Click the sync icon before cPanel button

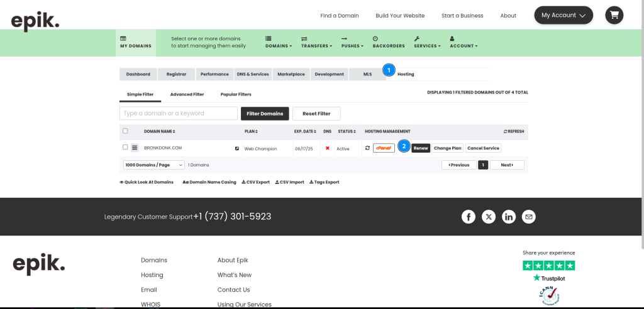click(367, 148)
